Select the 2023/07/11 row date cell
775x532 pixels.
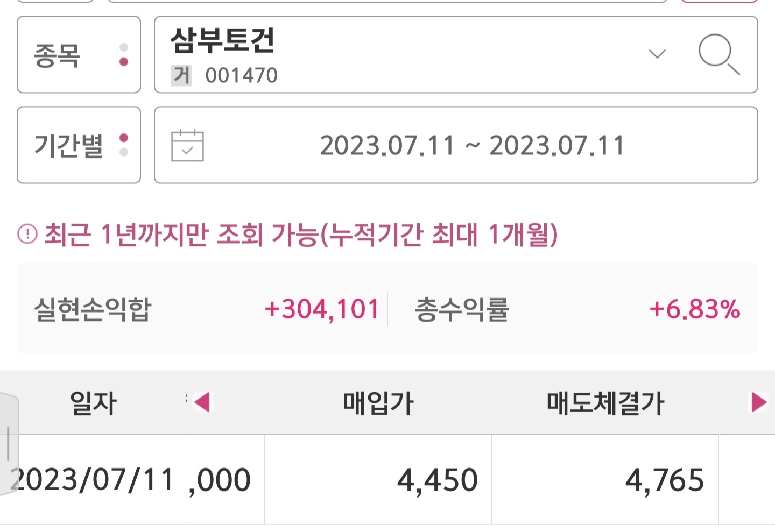(x=93, y=479)
